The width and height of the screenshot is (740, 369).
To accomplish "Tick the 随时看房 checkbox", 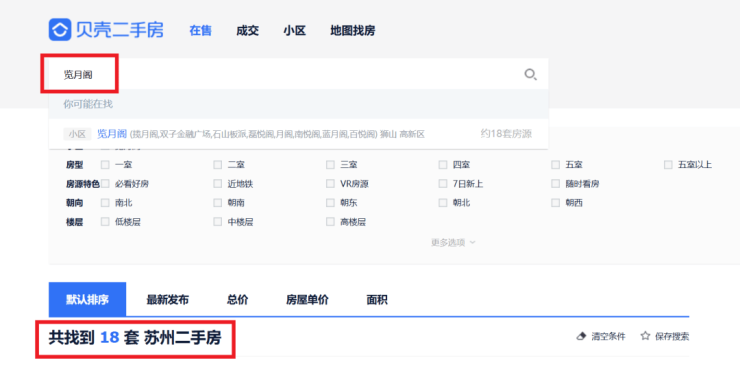I will pos(555,184).
